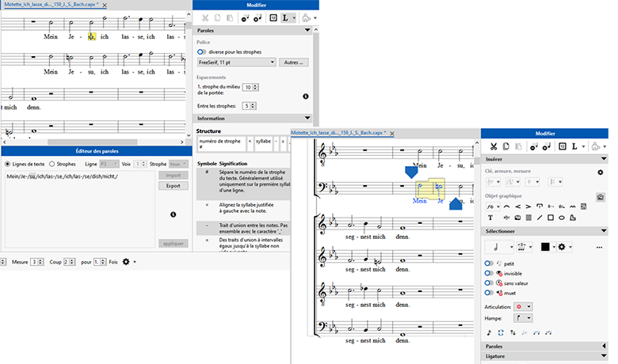Open the Hampe stem direction dropdown
The height and width of the screenshot is (364, 618).
pyautogui.click(x=524, y=318)
